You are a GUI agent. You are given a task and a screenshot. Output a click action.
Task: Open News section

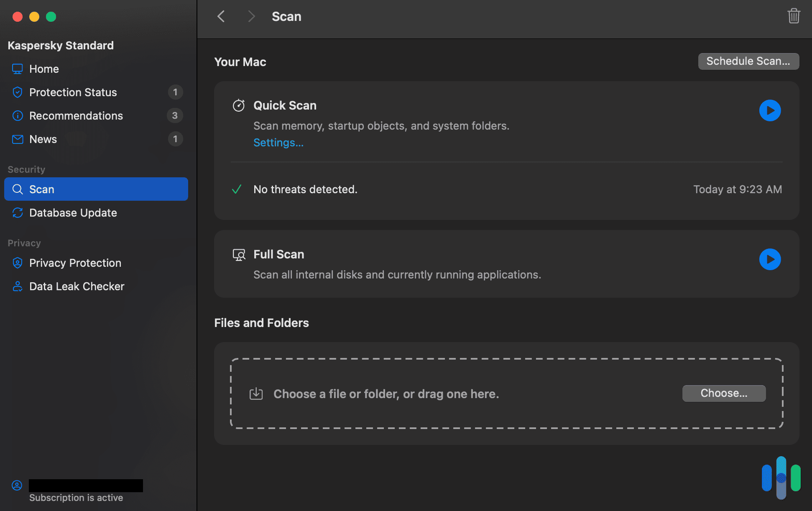(43, 139)
